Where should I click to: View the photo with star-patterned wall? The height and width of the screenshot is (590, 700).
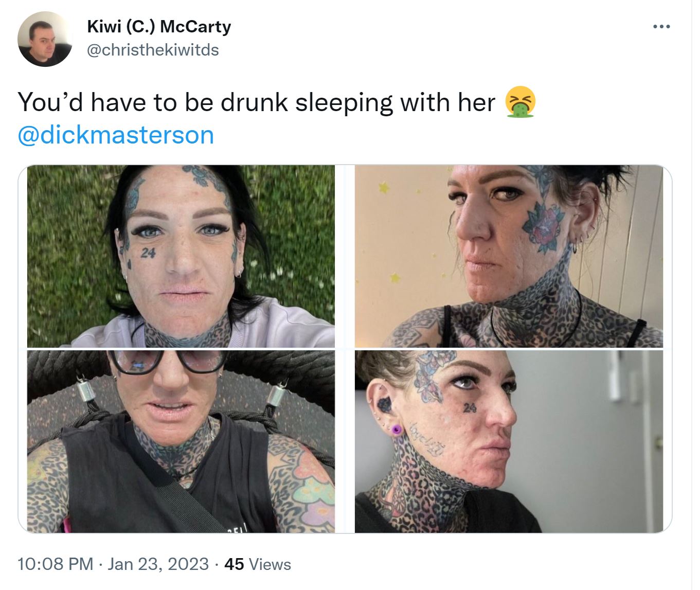(x=509, y=256)
